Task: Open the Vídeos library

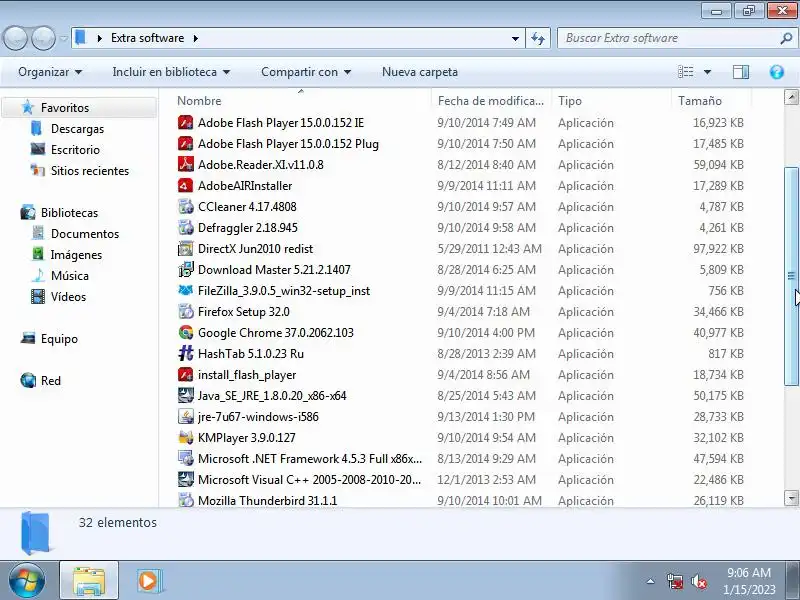Action: click(68, 296)
